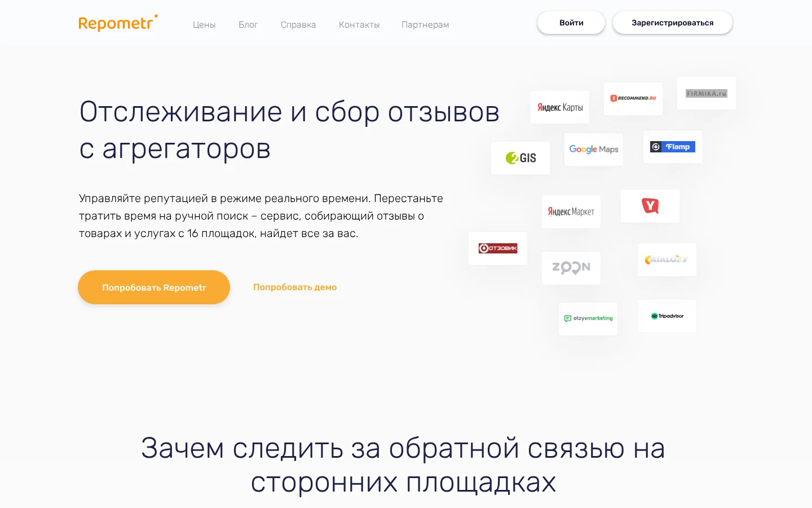The width and height of the screenshot is (812, 508).
Task: Open the Цены menu item
Action: pyautogui.click(x=204, y=25)
